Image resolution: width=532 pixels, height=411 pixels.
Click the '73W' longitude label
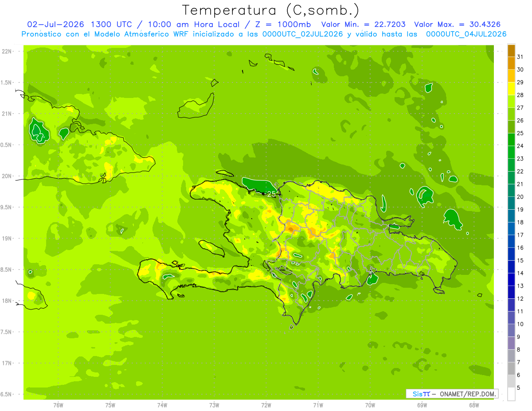(214, 405)
